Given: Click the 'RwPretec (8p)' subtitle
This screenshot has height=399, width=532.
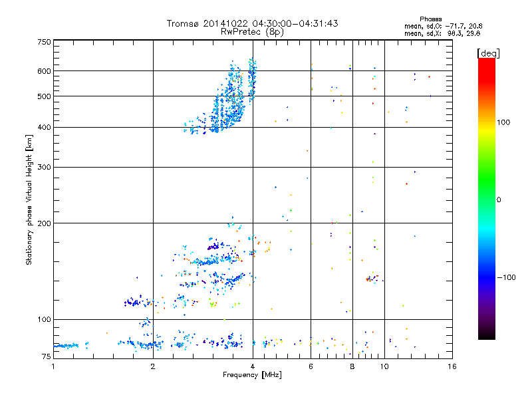Looking at the screenshot, I should point(252,32).
